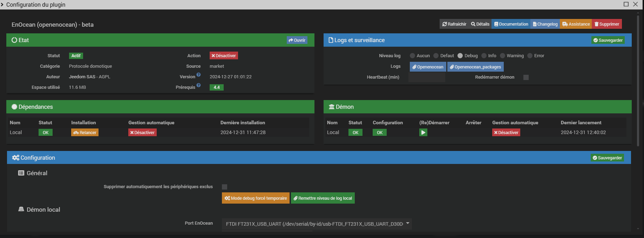Click Relancer to reinstall dependencies
The height and width of the screenshot is (238, 644).
[85, 132]
